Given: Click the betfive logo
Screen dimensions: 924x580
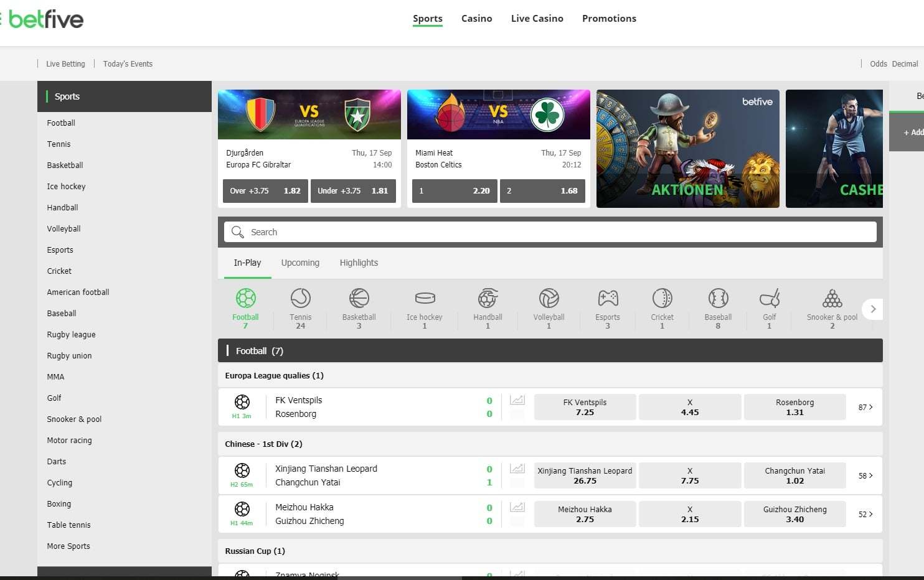Looking at the screenshot, I should pyautogui.click(x=45, y=19).
